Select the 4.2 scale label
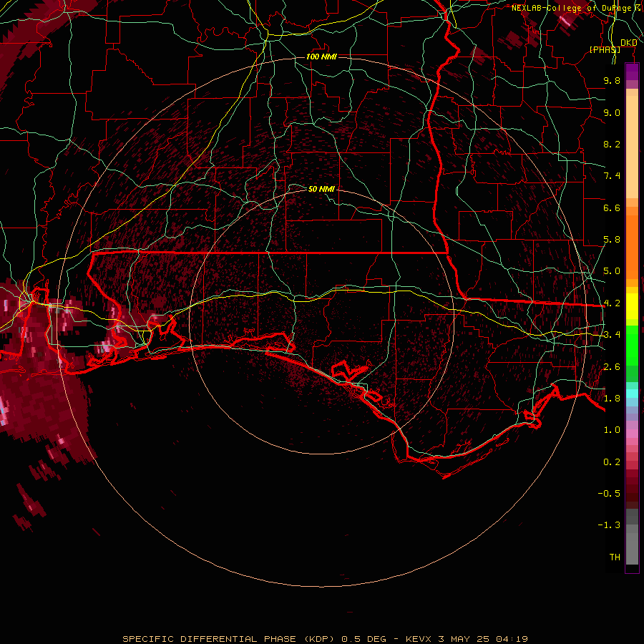Screen dimensions: 644x644 612,303
